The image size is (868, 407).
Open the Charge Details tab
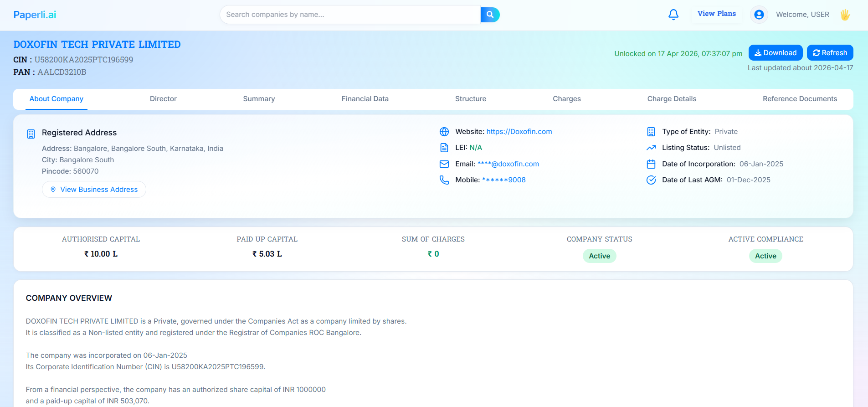pos(672,99)
